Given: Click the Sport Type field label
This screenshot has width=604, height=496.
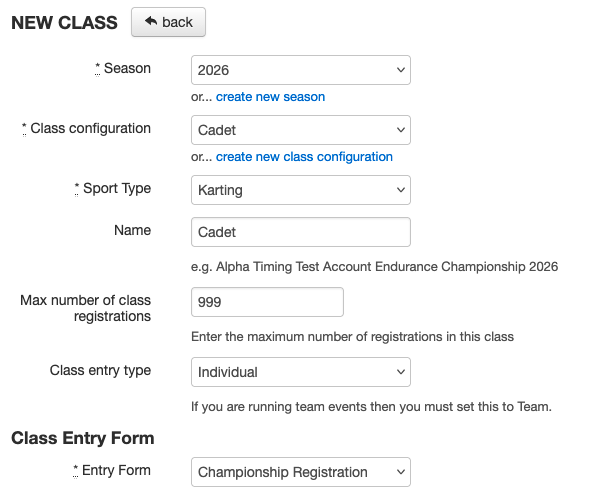Looking at the screenshot, I should [116, 189].
